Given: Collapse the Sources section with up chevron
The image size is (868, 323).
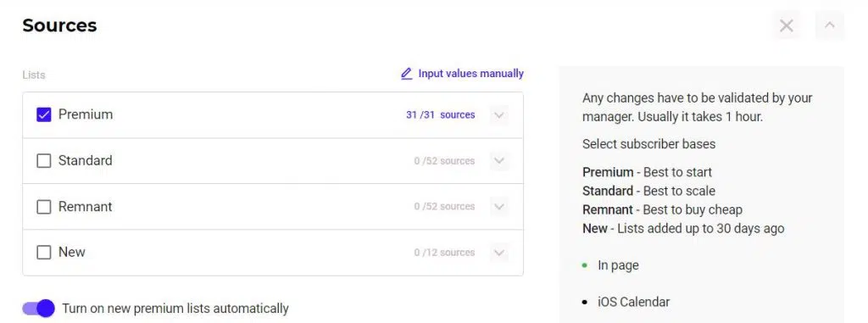Looking at the screenshot, I should click(829, 25).
